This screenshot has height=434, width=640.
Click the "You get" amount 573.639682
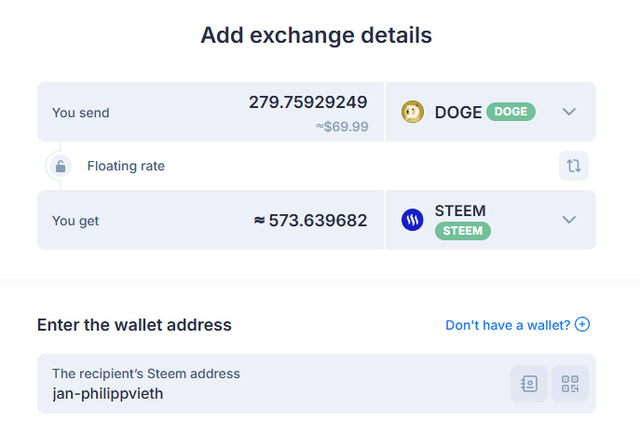point(310,220)
